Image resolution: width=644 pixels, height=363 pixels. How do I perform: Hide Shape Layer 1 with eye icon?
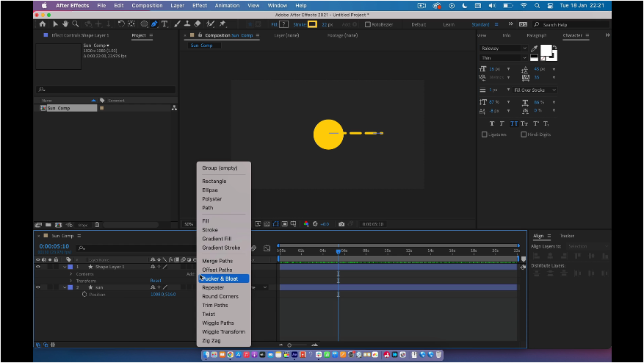click(37, 267)
